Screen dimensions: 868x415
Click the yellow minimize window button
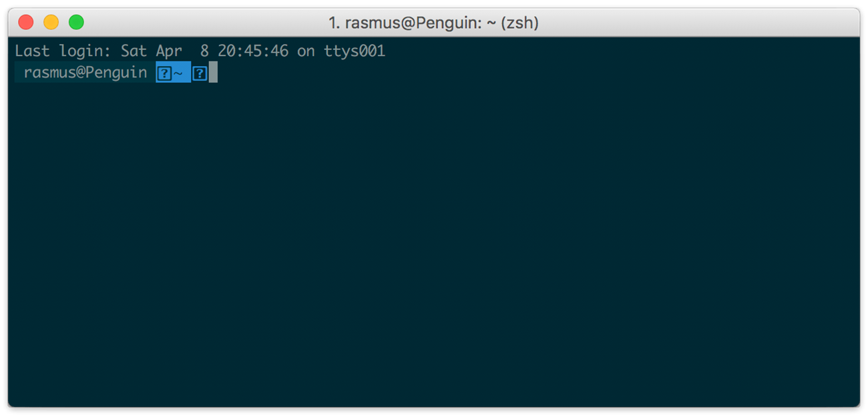(51, 23)
